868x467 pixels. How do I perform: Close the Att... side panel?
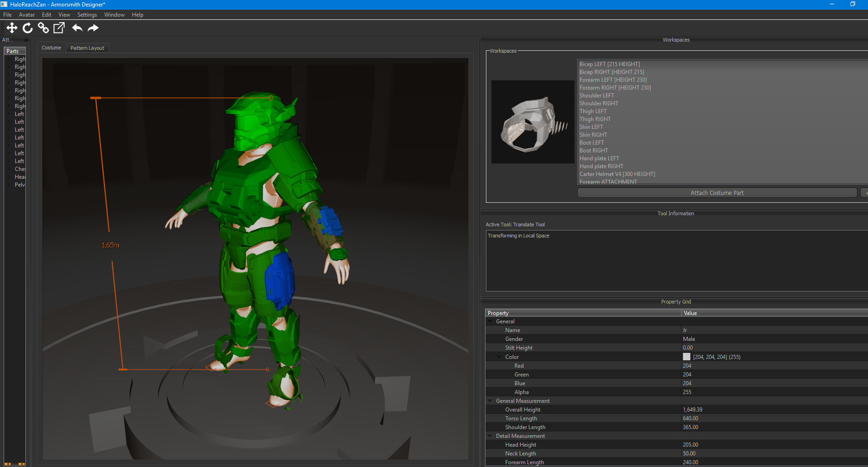click(26, 40)
